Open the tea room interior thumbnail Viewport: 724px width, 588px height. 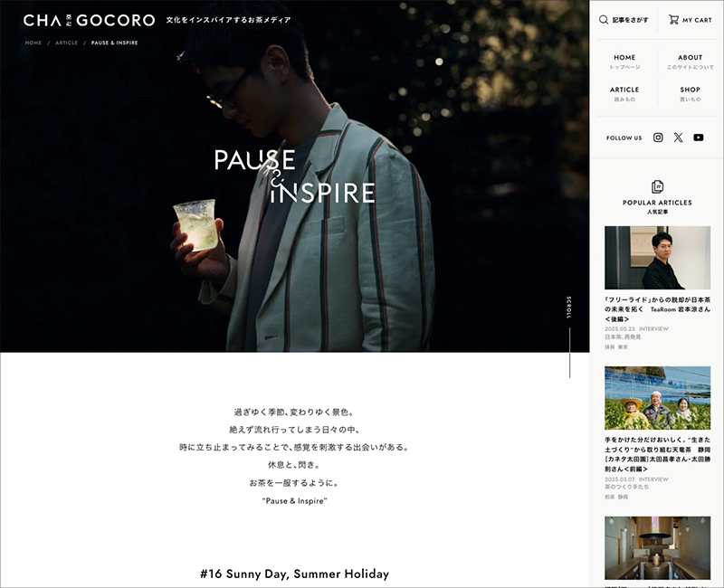pyautogui.click(x=658, y=548)
